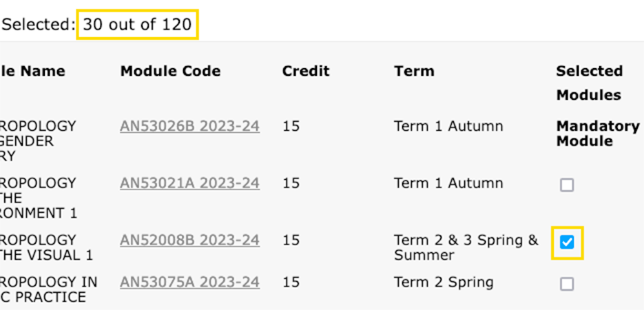Click the credit value in the AN53075A row
644x310 pixels.
(x=291, y=282)
